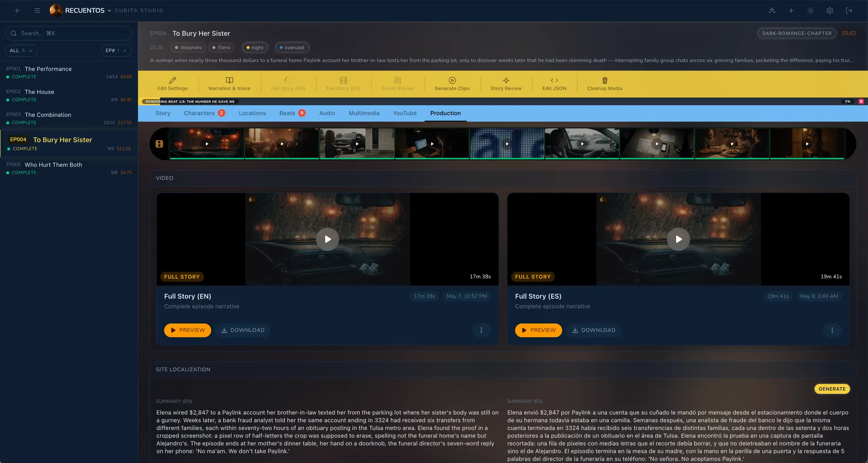Screen dimensions: 868x463
Task: Go back using the header arrow
Action: point(18,10)
